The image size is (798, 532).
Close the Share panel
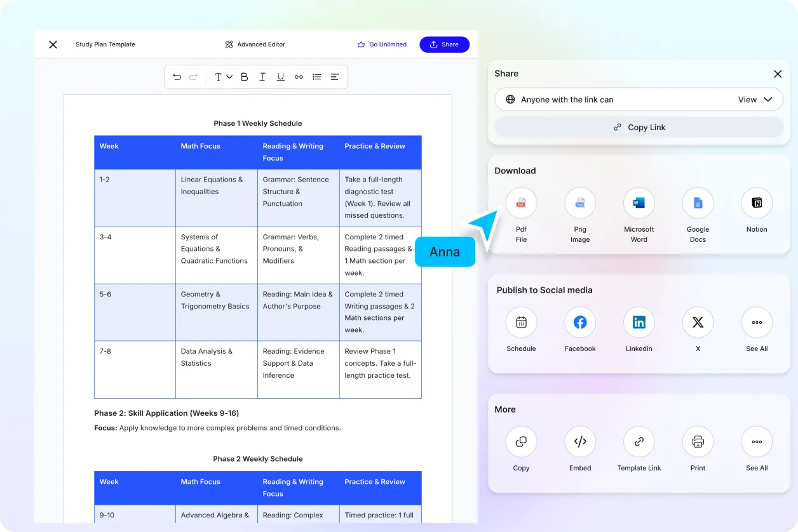[778, 74]
